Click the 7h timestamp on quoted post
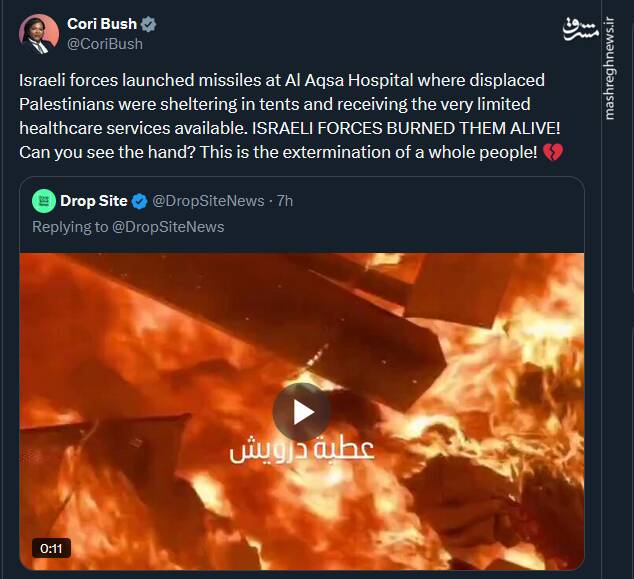 coord(284,201)
